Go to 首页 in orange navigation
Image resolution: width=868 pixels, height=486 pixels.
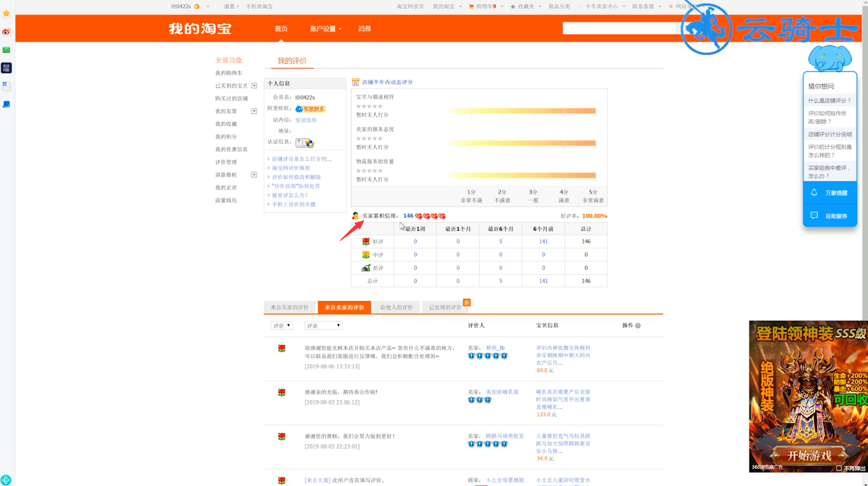point(281,29)
